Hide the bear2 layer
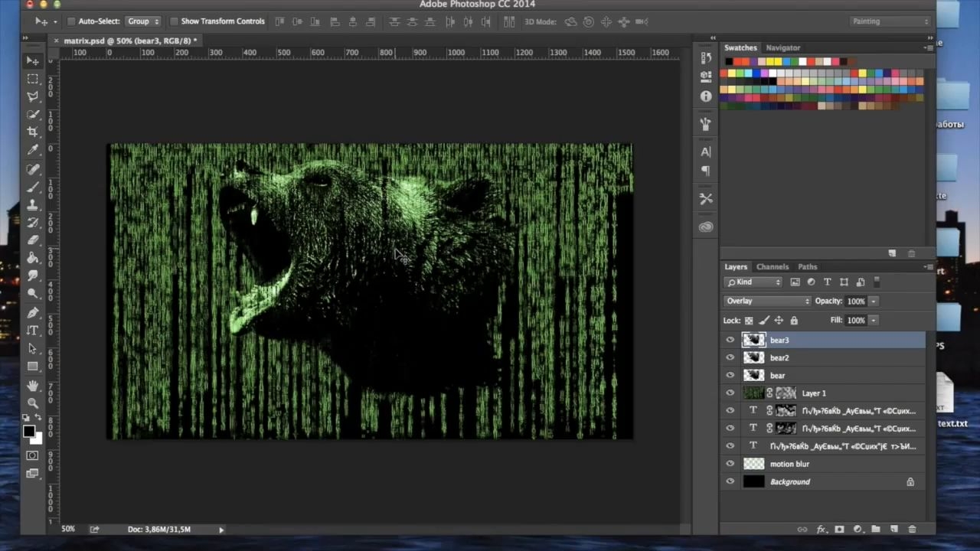 730,357
